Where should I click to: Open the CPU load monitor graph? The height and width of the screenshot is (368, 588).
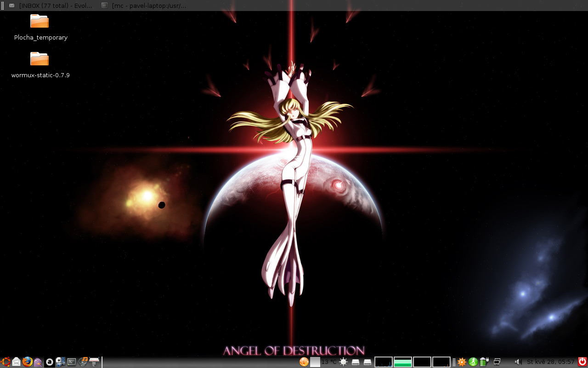(384, 362)
